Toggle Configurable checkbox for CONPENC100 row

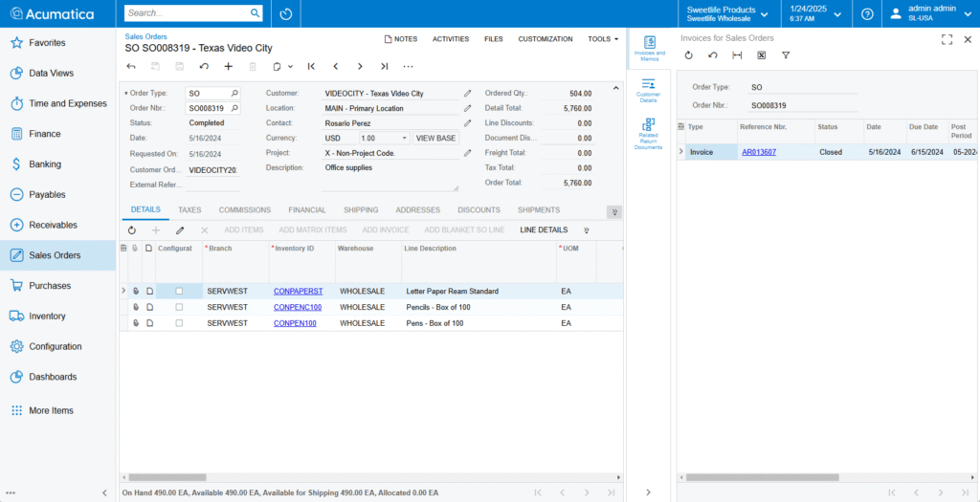point(179,307)
